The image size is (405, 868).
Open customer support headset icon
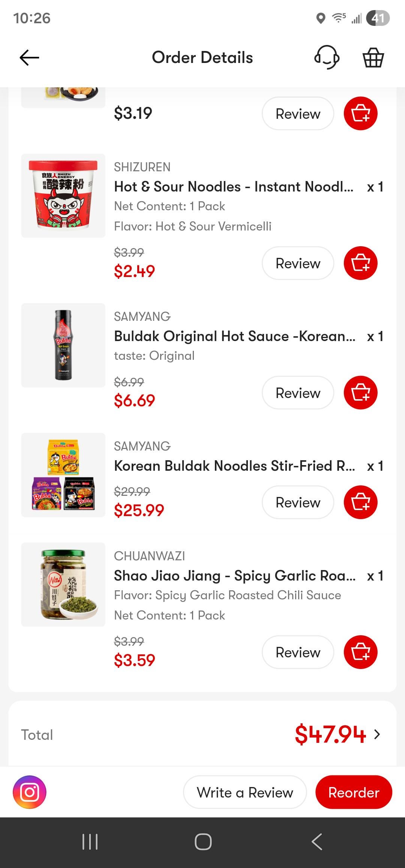(x=327, y=58)
